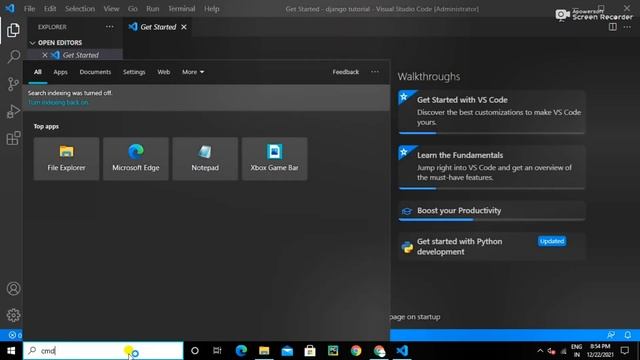Click the Cortana circle on taskbar
The image size is (640, 360).
(195, 351)
